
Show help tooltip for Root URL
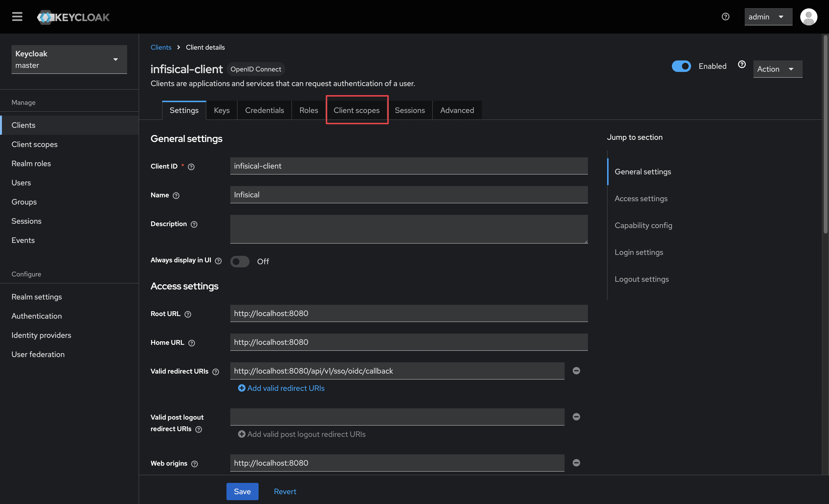(x=188, y=314)
